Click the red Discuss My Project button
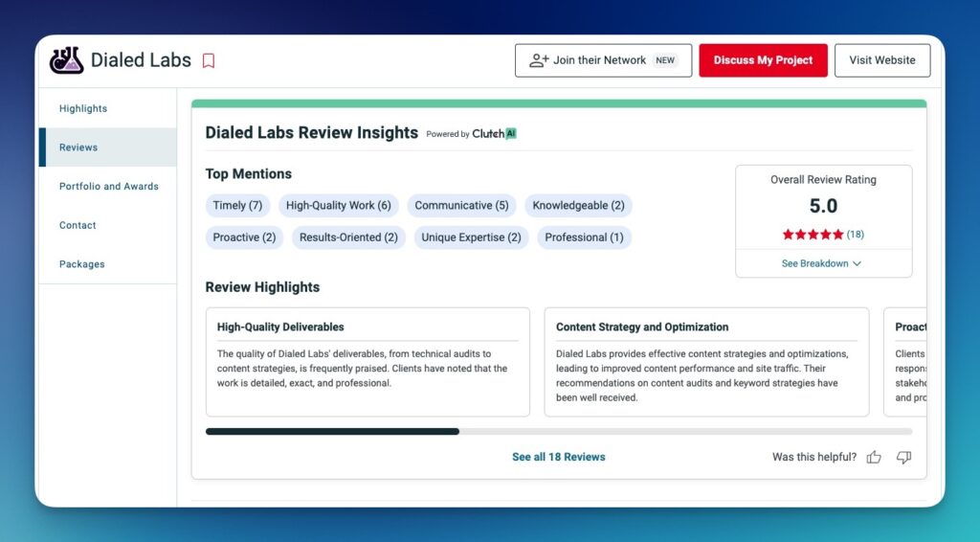This screenshot has width=980, height=542. [763, 60]
